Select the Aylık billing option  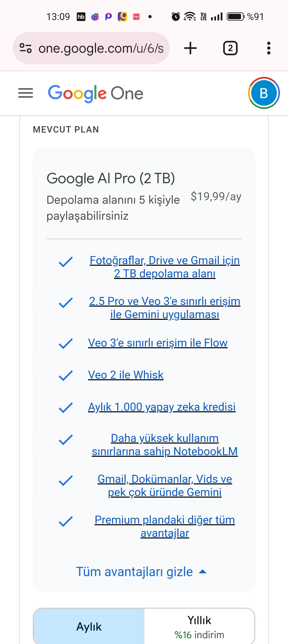tap(89, 626)
